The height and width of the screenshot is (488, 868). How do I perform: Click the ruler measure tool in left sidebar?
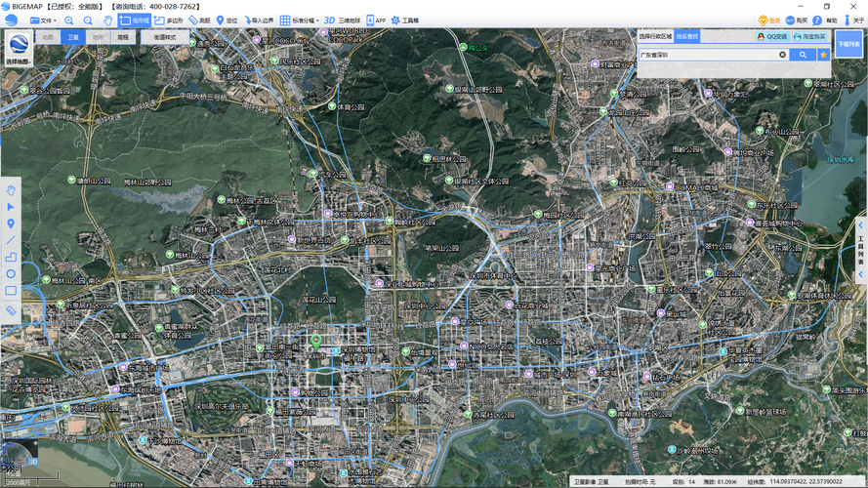coord(11,309)
